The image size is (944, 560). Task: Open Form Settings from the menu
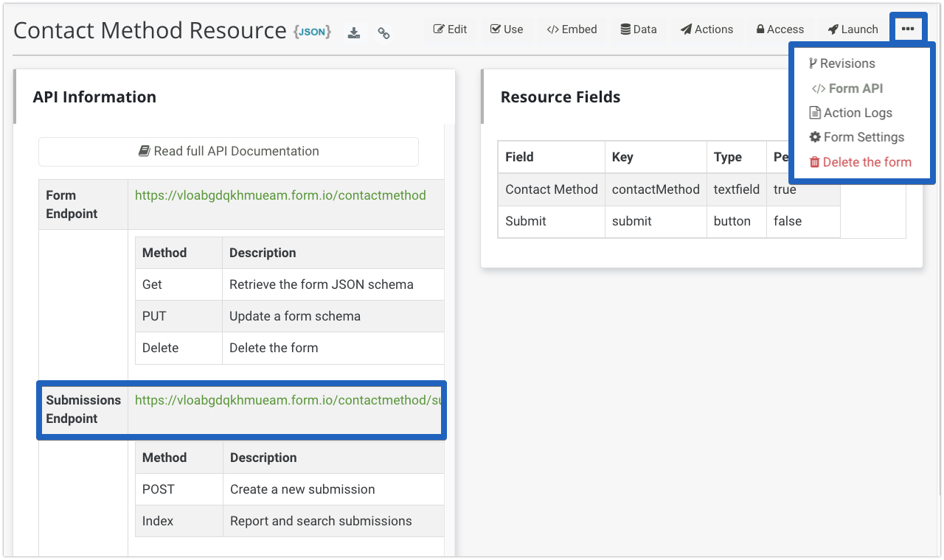point(856,137)
